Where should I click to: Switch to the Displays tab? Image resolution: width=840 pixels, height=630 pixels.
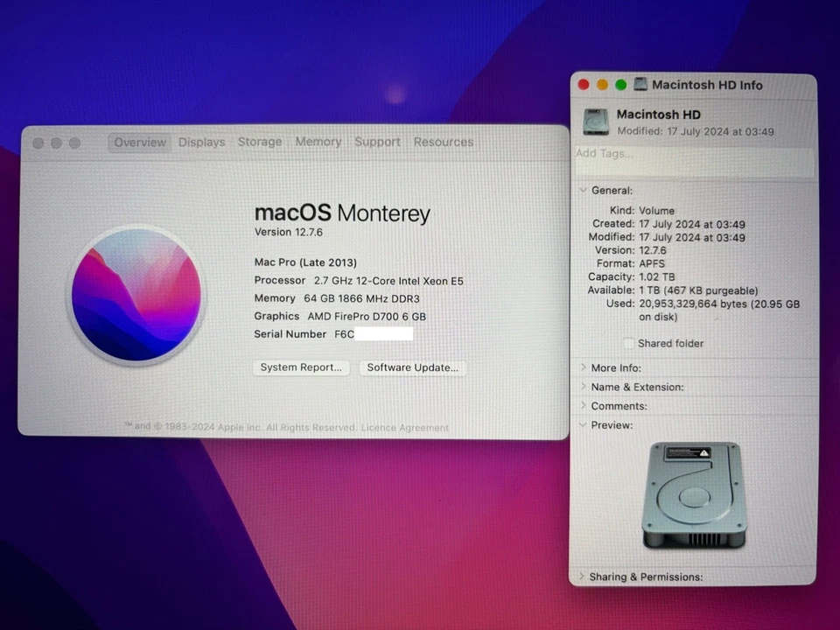pyautogui.click(x=201, y=142)
